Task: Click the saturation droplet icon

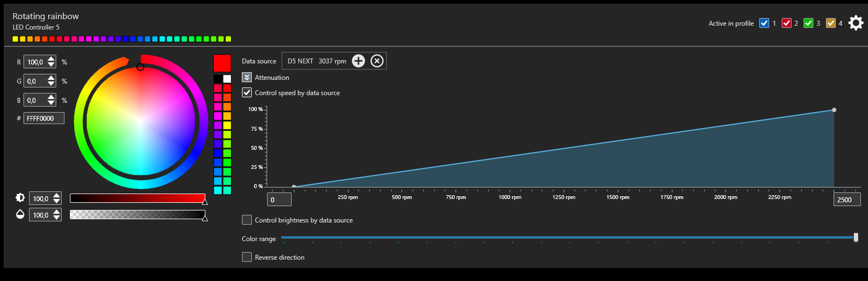Action: (20, 214)
